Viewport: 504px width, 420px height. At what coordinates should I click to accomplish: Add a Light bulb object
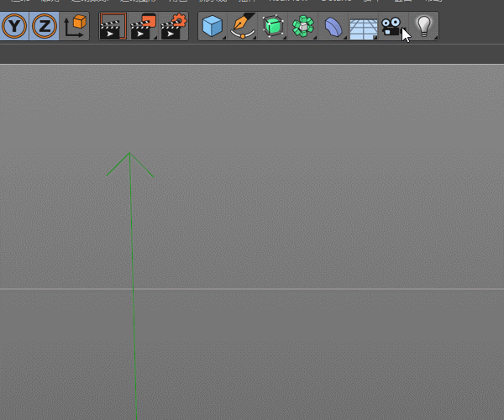click(423, 26)
